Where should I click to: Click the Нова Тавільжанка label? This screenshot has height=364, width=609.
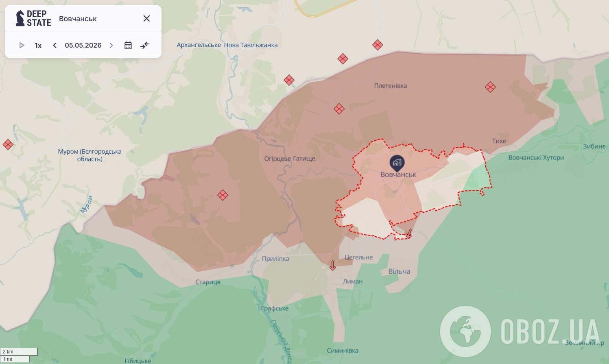tap(251, 45)
